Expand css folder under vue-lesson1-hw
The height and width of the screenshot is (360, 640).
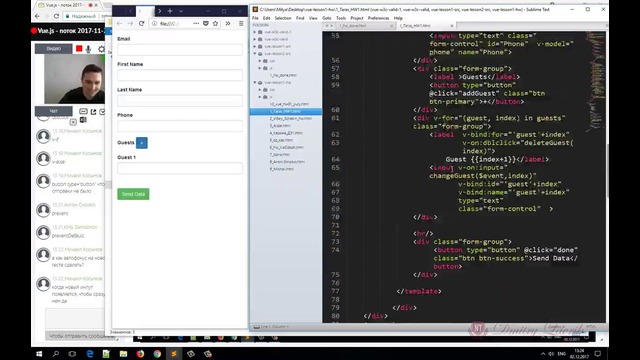point(260,90)
